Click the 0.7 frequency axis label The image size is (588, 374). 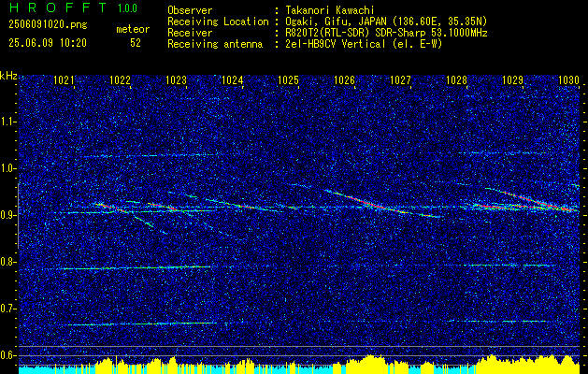(7, 309)
